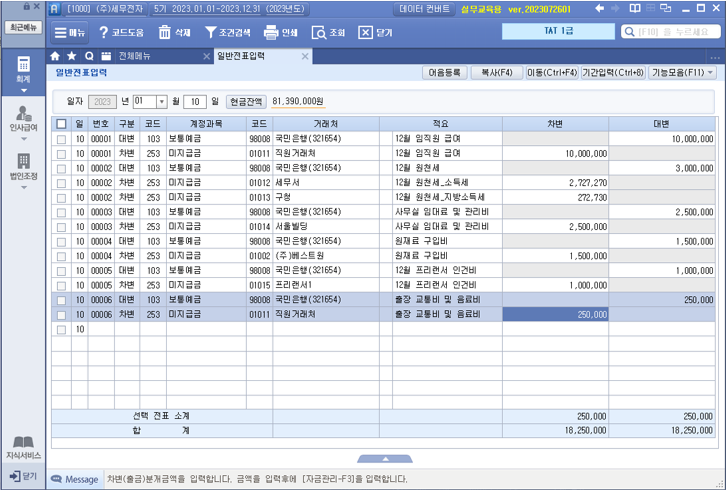Image resolution: width=726 pixels, height=490 pixels.
Task: Check the 세무서 row checkbox
Action: pyautogui.click(x=61, y=183)
